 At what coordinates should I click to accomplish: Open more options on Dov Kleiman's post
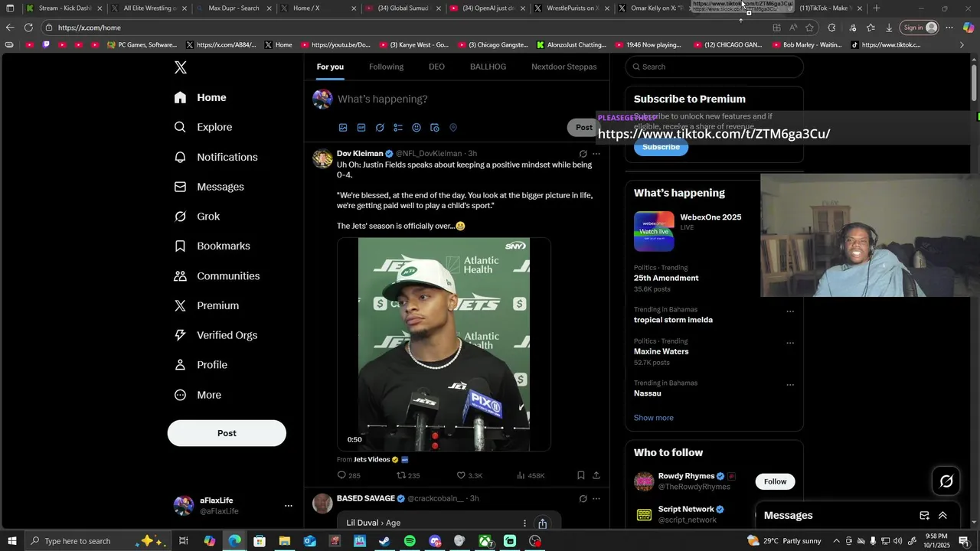596,154
